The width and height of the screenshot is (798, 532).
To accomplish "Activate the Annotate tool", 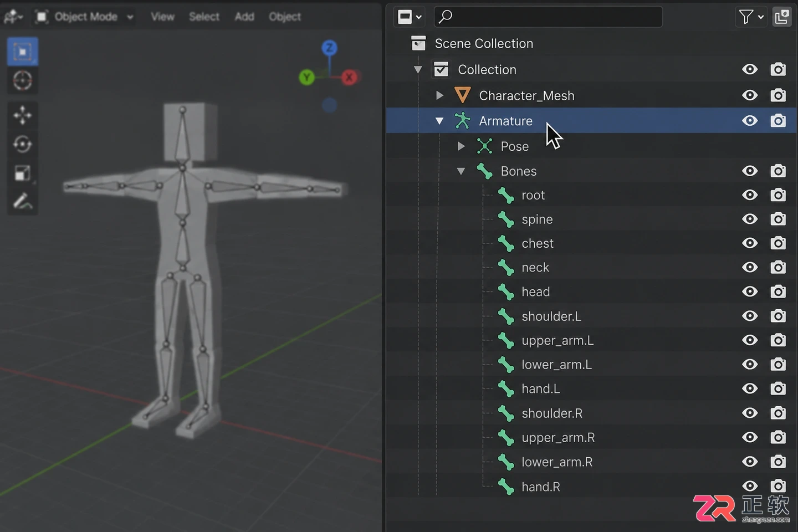I will [x=22, y=202].
